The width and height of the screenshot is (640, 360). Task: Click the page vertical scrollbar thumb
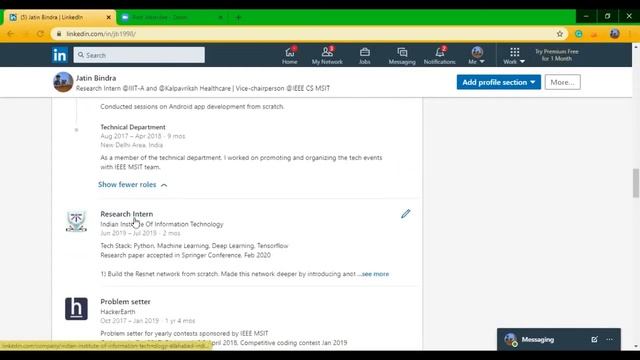pos(636,182)
